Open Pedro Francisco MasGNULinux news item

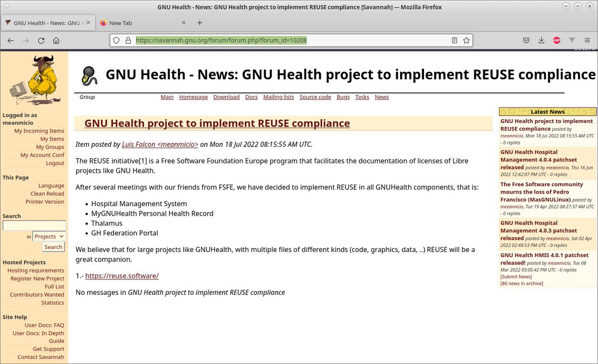[542, 192]
